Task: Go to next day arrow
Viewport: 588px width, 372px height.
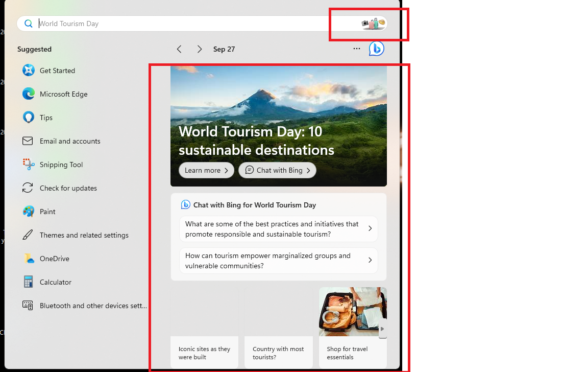Action: pos(200,49)
